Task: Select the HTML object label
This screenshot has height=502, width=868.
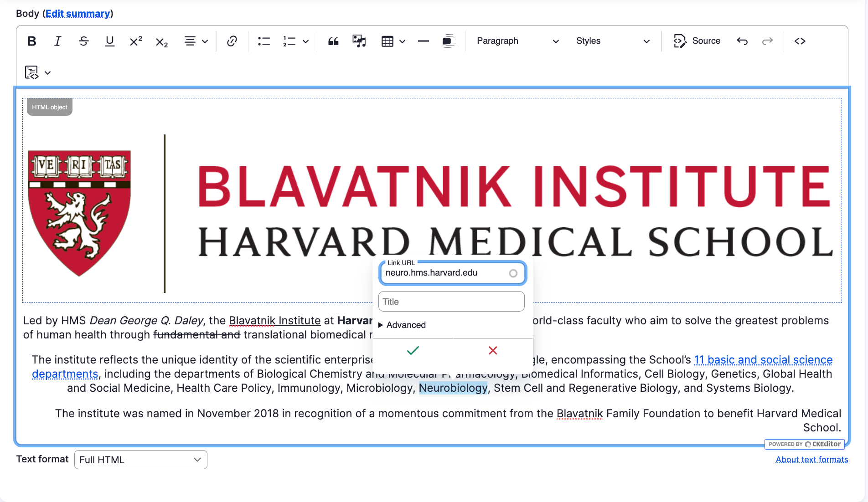Action: point(50,107)
